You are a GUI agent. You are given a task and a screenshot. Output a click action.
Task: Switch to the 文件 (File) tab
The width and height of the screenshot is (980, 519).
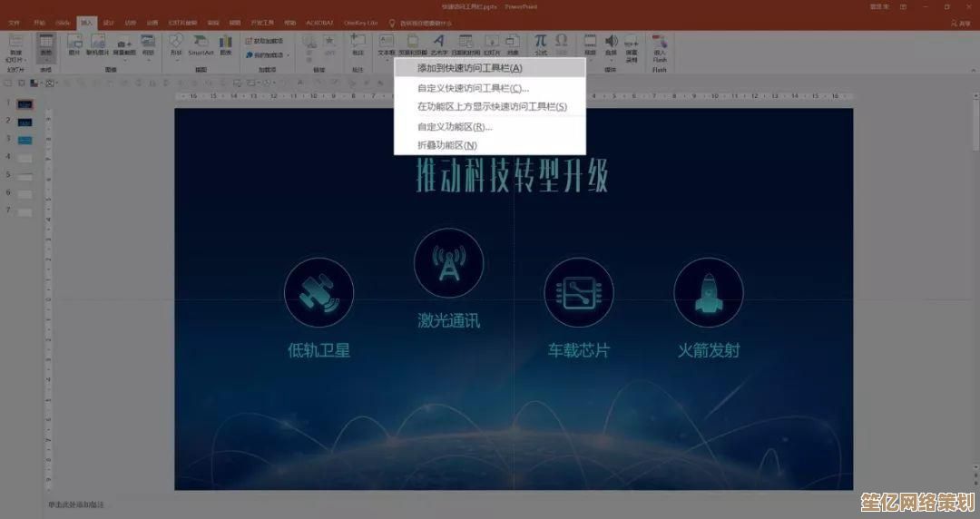click(x=14, y=22)
